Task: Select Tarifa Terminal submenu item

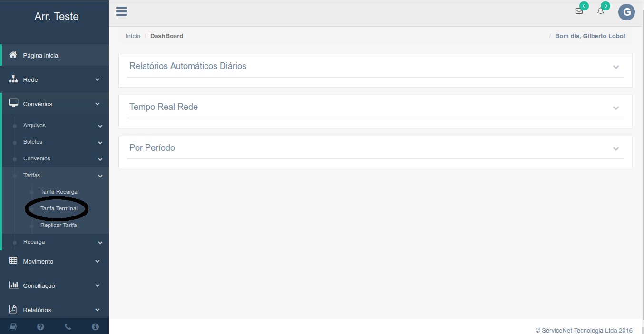Action: (x=59, y=208)
